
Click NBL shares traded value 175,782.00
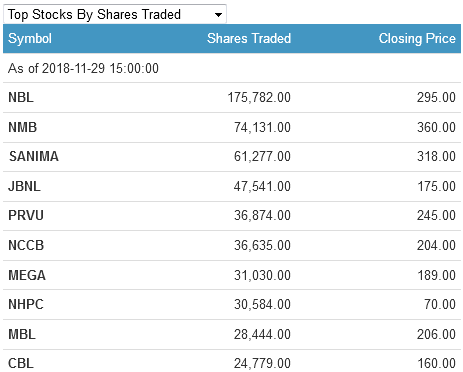point(259,97)
